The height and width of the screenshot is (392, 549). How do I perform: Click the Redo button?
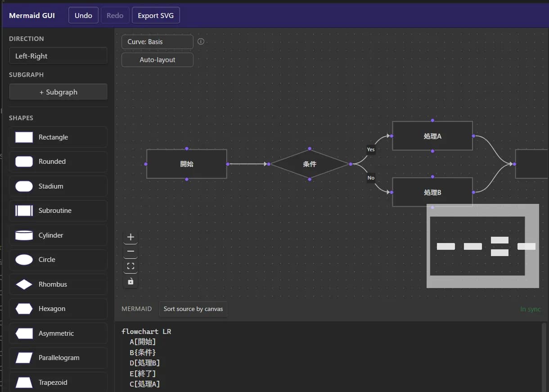click(115, 15)
